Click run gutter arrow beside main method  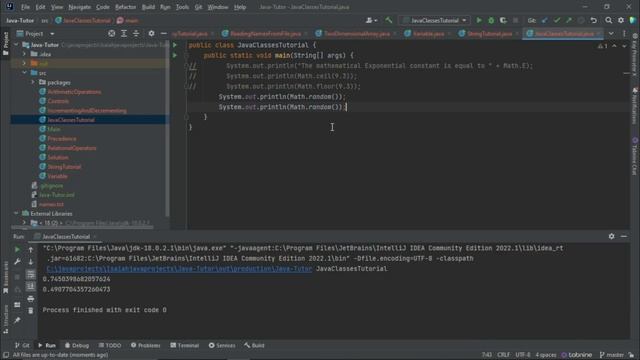tap(175, 55)
